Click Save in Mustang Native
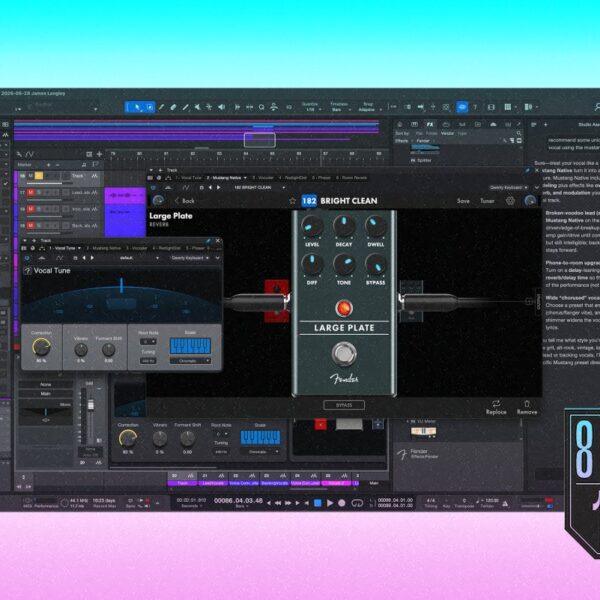The width and height of the screenshot is (600, 600). [463, 201]
